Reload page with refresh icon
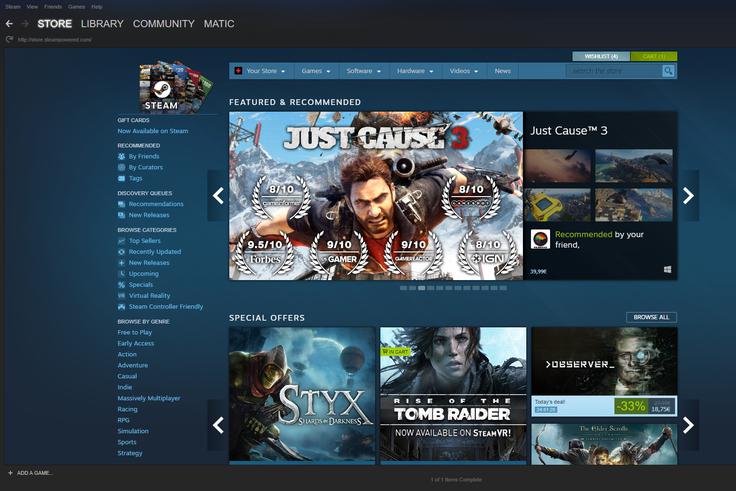The width and height of the screenshot is (736, 491). (9, 39)
